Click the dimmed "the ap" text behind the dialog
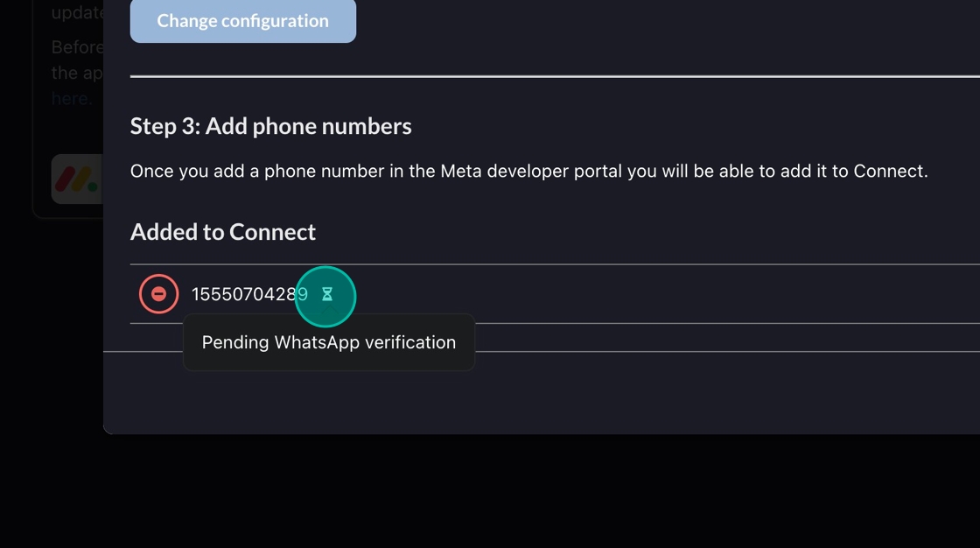Image resolution: width=980 pixels, height=548 pixels. point(77,73)
